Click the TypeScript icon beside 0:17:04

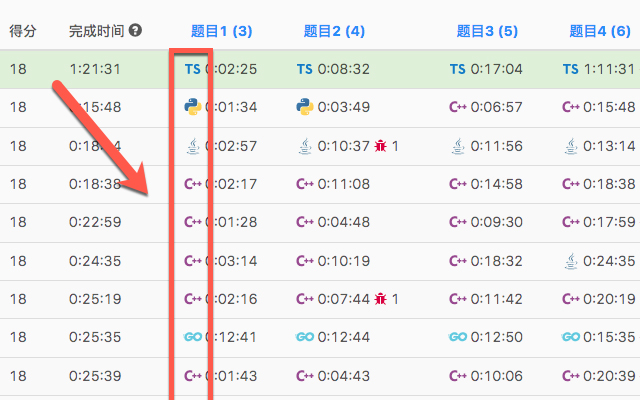pyautogui.click(x=458, y=69)
